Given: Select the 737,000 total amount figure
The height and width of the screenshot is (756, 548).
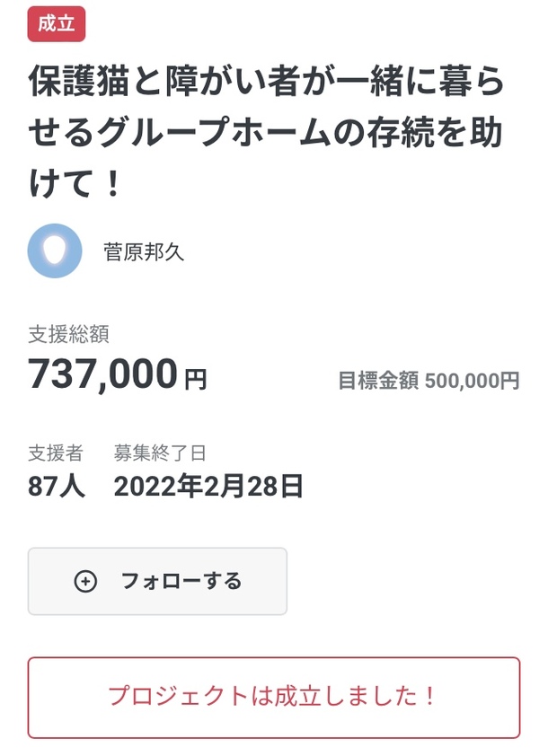Looking at the screenshot, I should [x=102, y=374].
